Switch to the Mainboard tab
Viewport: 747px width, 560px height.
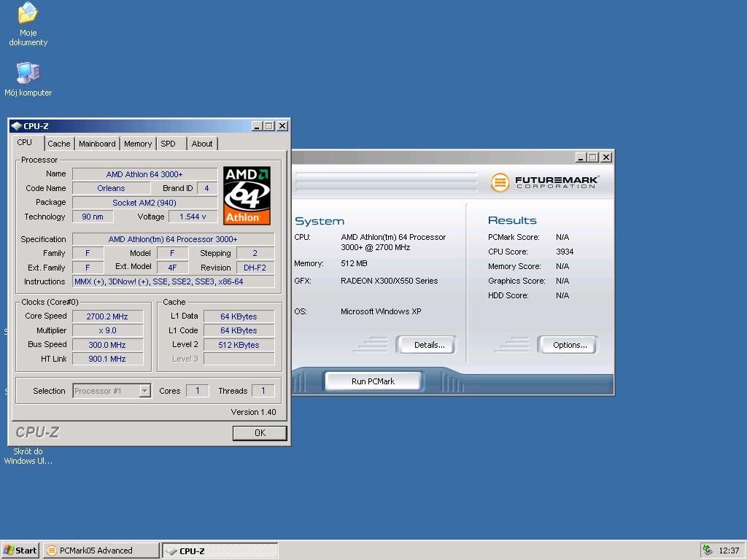point(97,144)
